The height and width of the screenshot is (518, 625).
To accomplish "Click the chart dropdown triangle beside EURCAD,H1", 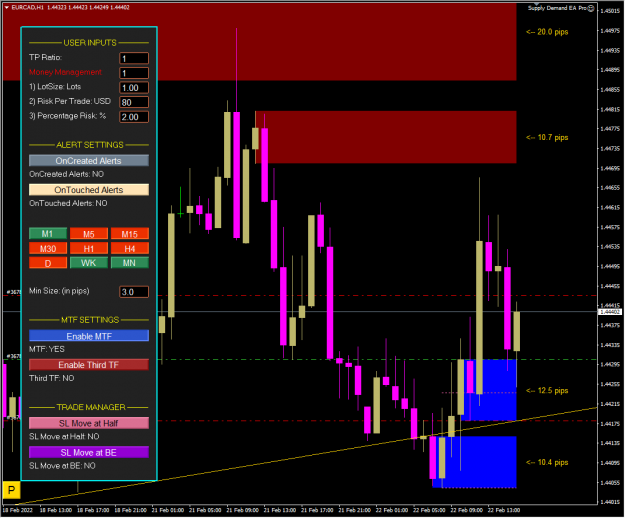I will coord(6,7).
